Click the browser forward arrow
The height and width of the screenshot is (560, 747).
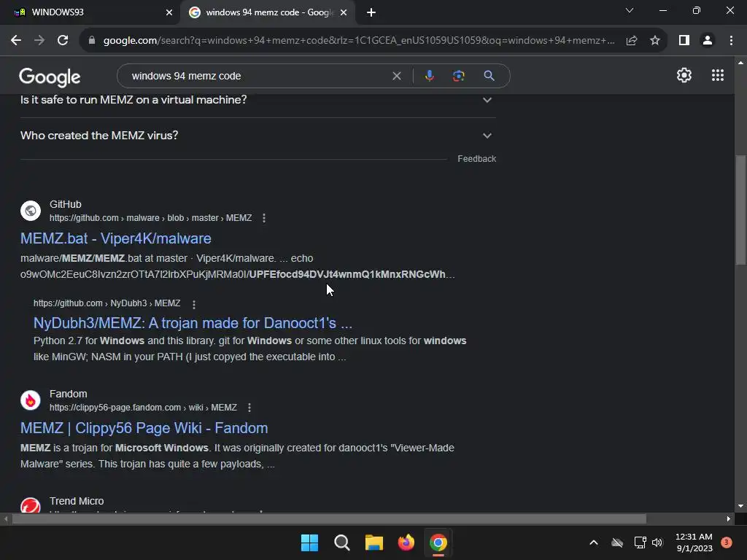tap(39, 41)
